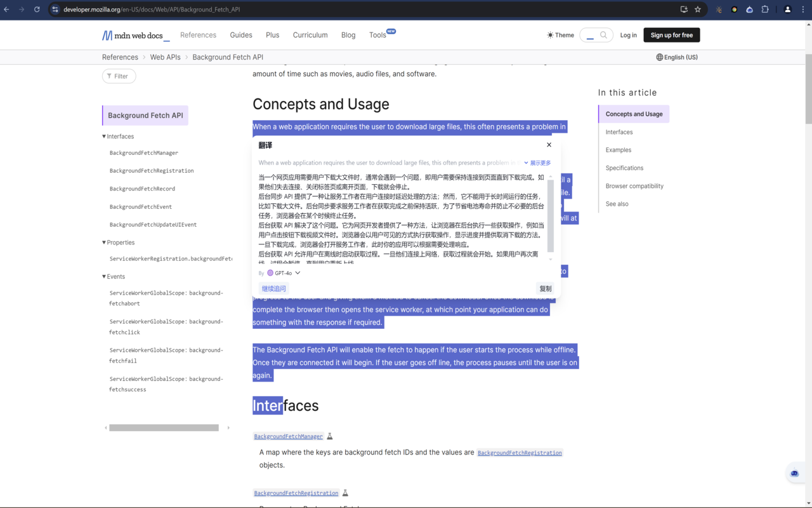The width and height of the screenshot is (812, 508).
Task: Collapse the Properties sidebar section
Action: tap(118, 243)
